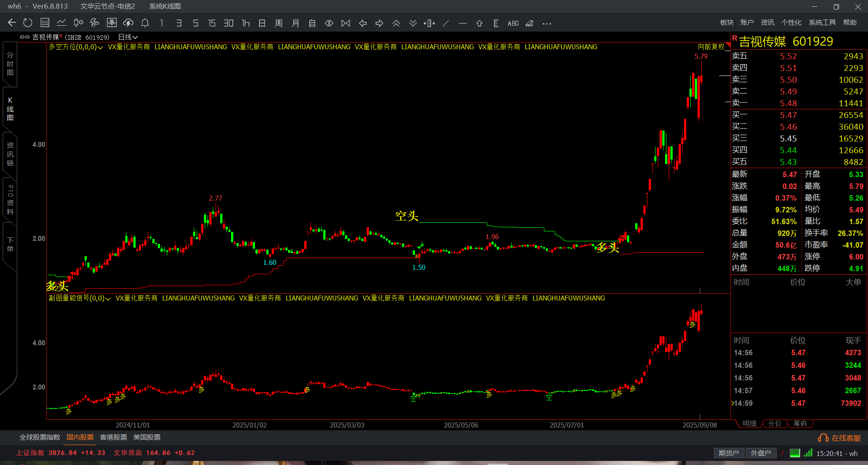Switch to 国内股票 bottom tab
The image size is (868, 465).
click(x=80, y=437)
